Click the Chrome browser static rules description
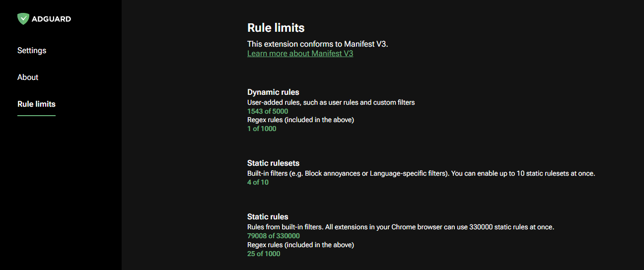 coord(400,227)
